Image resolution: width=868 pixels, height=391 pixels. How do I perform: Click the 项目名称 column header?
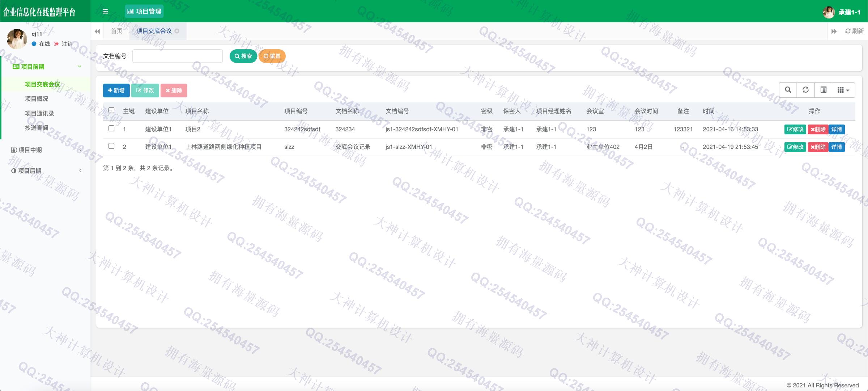197,111
